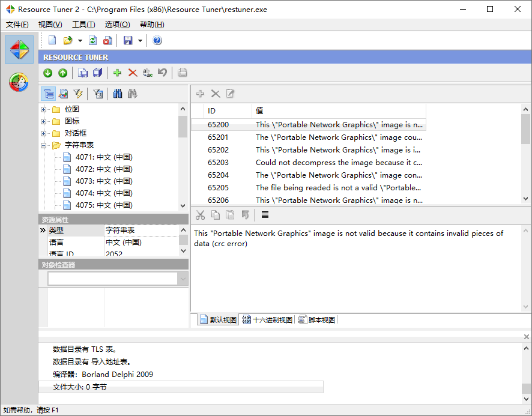532x416 pixels.
Task: Open the 文件(F) menu
Action: 17,25
